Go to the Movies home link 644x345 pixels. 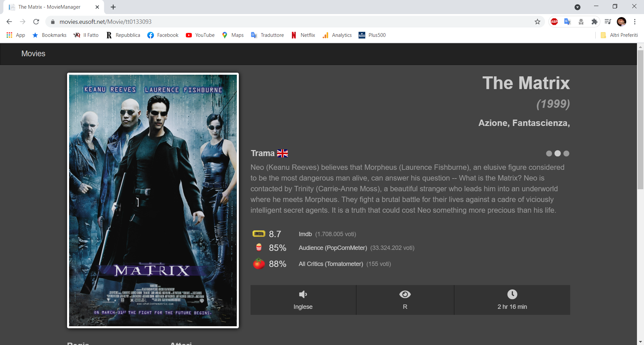point(33,54)
